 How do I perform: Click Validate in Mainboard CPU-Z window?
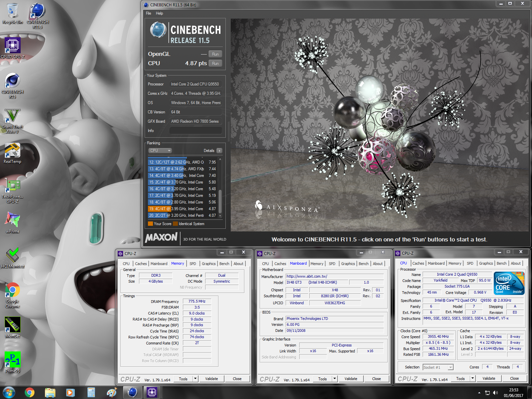(351, 379)
